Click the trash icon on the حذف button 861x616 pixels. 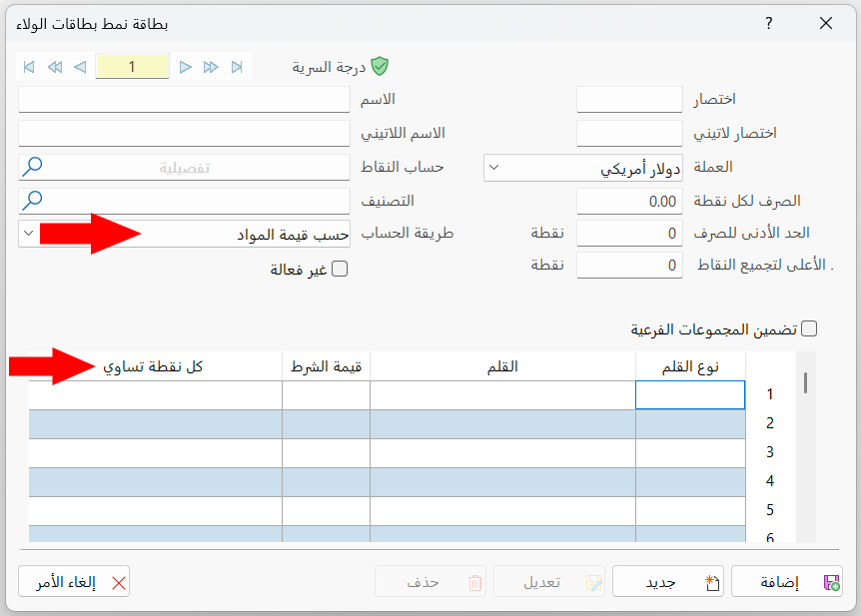[476, 582]
